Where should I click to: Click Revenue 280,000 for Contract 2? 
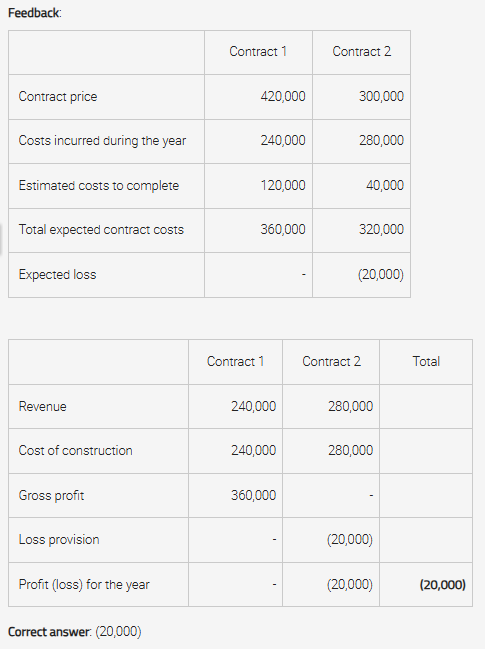[x=351, y=406]
